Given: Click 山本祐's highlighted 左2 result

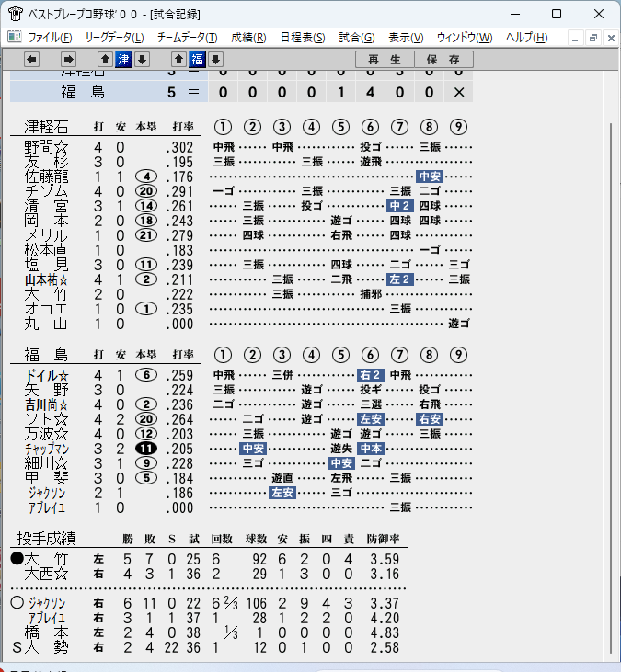Looking at the screenshot, I should 399,279.
